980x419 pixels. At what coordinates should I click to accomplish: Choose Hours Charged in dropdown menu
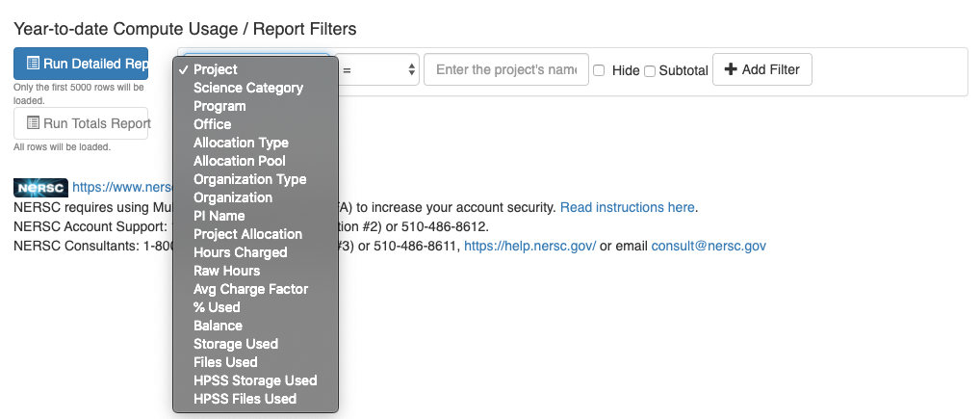click(x=240, y=252)
